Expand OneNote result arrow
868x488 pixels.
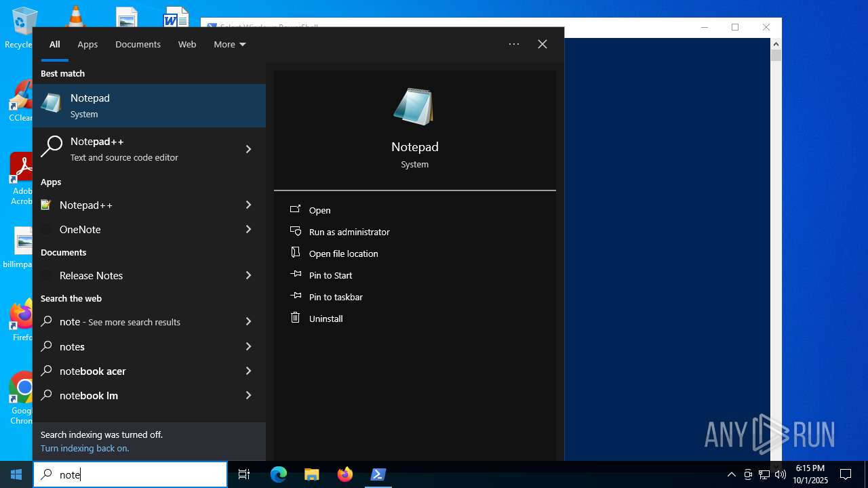coord(248,229)
